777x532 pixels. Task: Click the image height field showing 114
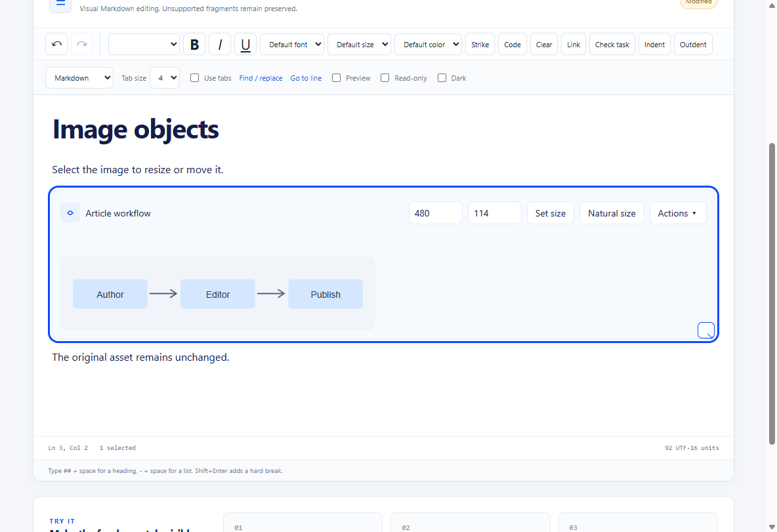click(495, 213)
